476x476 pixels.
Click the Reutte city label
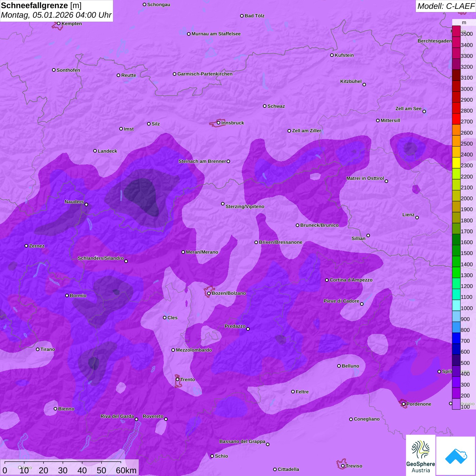click(x=129, y=75)
